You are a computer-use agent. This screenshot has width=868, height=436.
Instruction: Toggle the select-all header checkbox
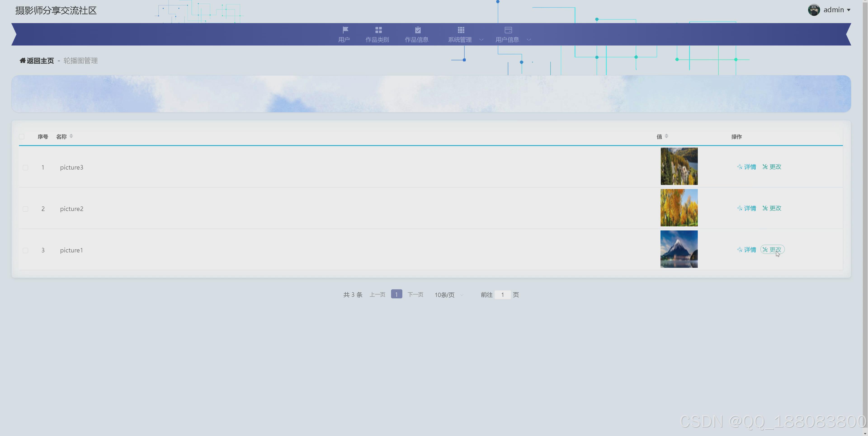22,137
